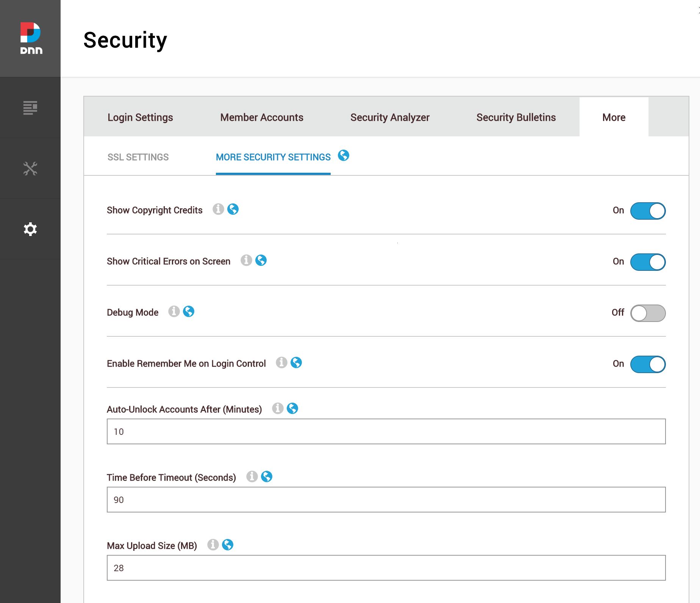Open the Security Analyzer tab
Screen dimensions: 700x603
390,117
